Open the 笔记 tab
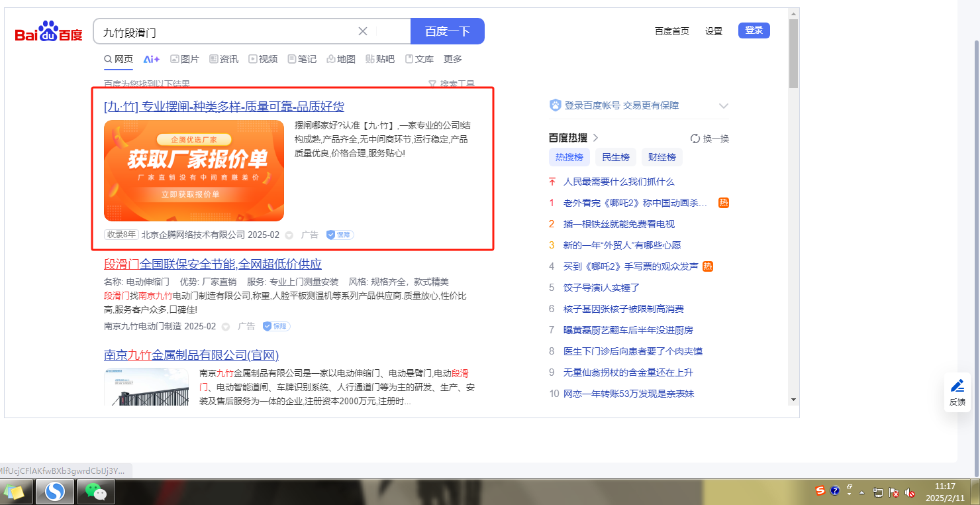This screenshot has height=505, width=980. coord(302,59)
